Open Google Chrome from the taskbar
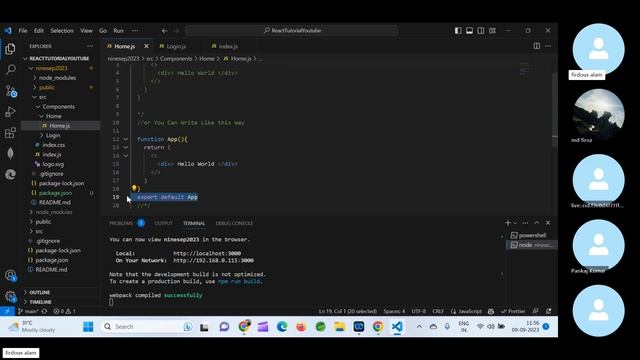Image resolution: width=640 pixels, height=360 pixels. click(378, 327)
